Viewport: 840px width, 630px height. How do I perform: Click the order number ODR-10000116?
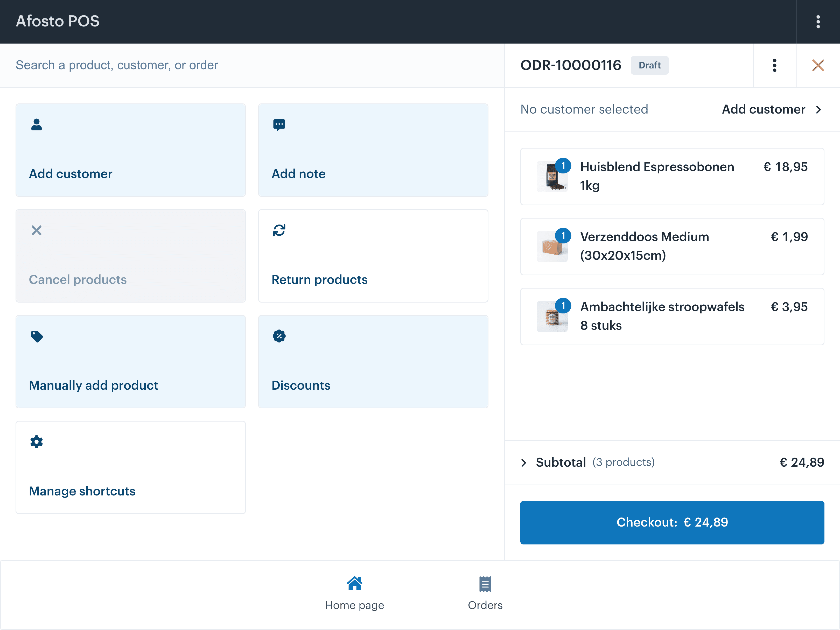click(x=571, y=65)
